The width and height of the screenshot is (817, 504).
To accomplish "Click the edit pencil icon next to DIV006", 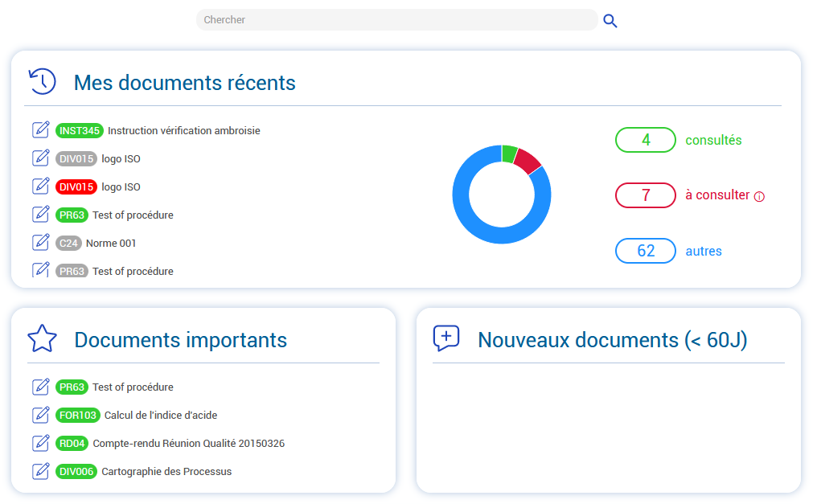I will click(x=40, y=471).
